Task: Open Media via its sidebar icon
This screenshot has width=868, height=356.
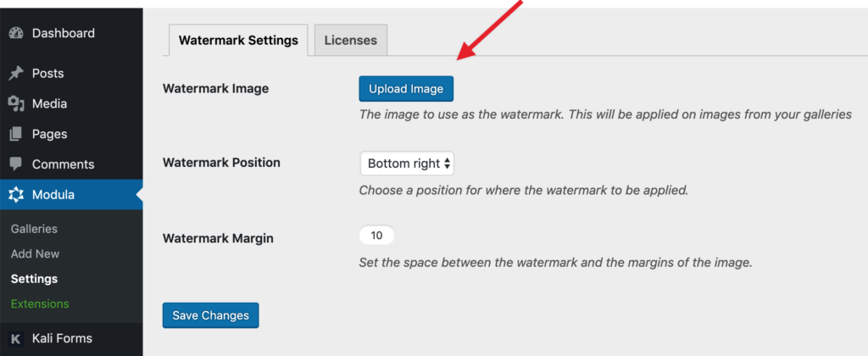Action: point(16,104)
